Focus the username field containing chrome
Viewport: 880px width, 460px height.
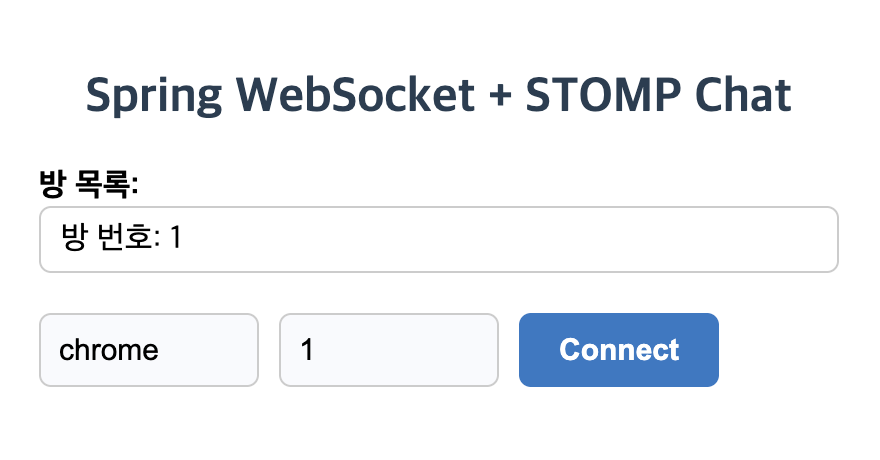[149, 350]
